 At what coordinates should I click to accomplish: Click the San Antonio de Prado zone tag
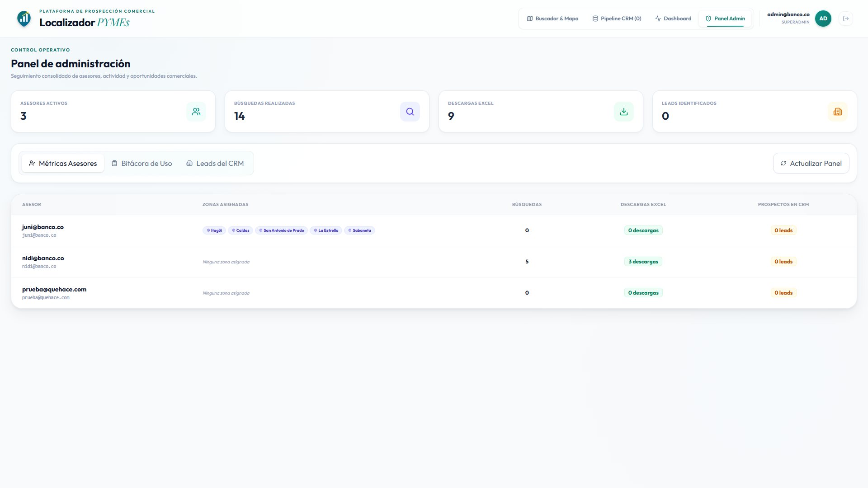coord(281,230)
